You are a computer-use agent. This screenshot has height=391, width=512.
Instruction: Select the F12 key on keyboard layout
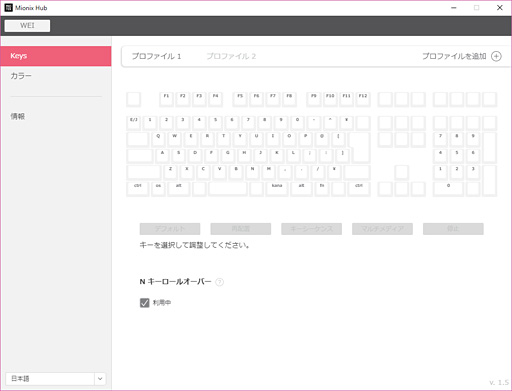tap(363, 99)
